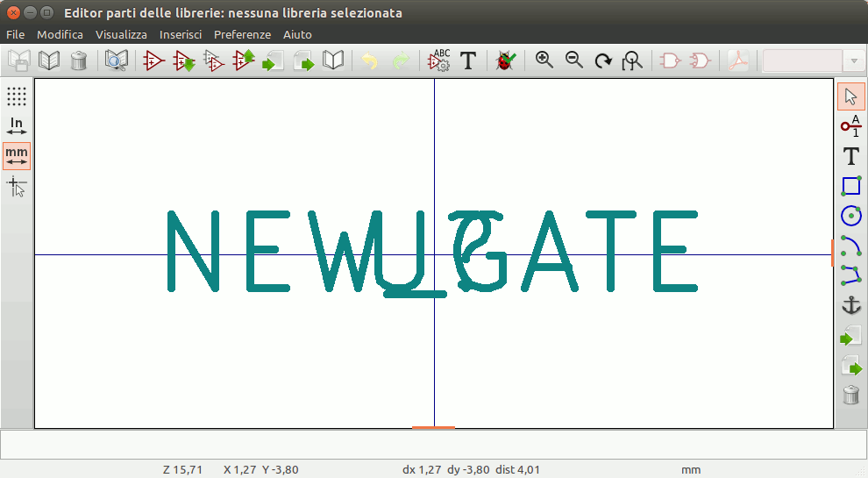Viewport: 868px width, 478px height.
Task: Click inside the part selection combo field
Action: [802, 61]
